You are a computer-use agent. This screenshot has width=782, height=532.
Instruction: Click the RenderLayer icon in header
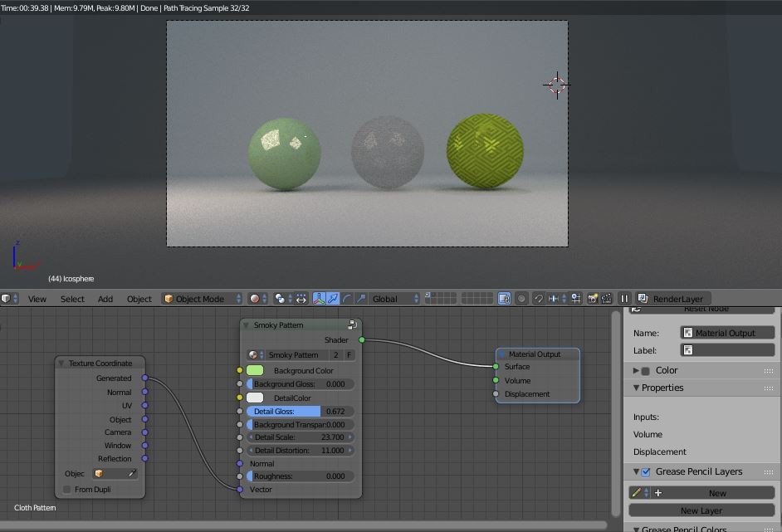(641, 299)
